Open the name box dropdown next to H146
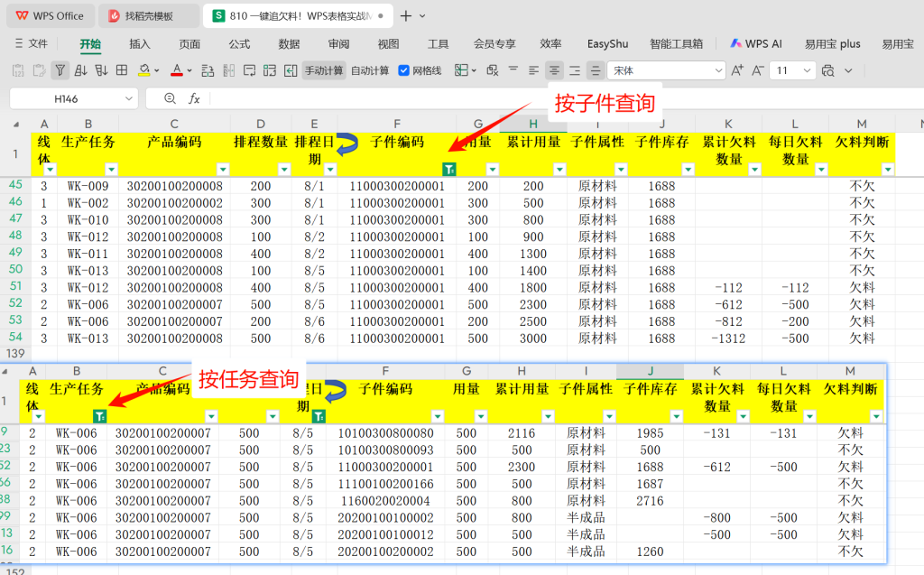This screenshot has width=924, height=575. tap(128, 99)
